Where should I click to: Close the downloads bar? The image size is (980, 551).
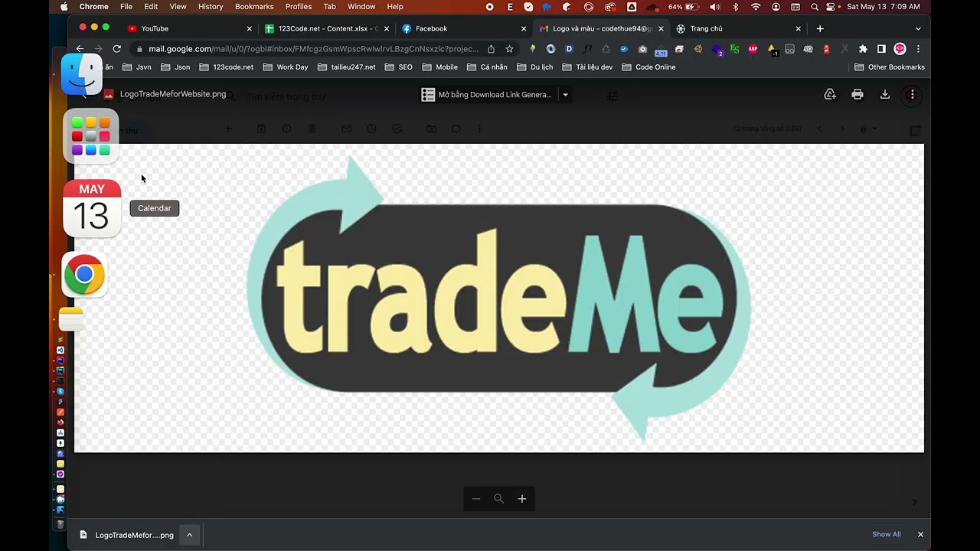point(920,534)
